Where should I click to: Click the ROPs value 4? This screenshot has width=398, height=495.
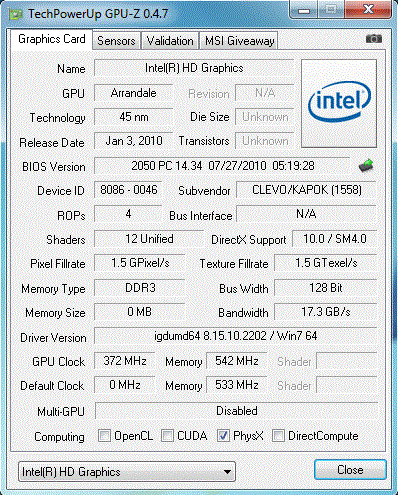coord(128,214)
